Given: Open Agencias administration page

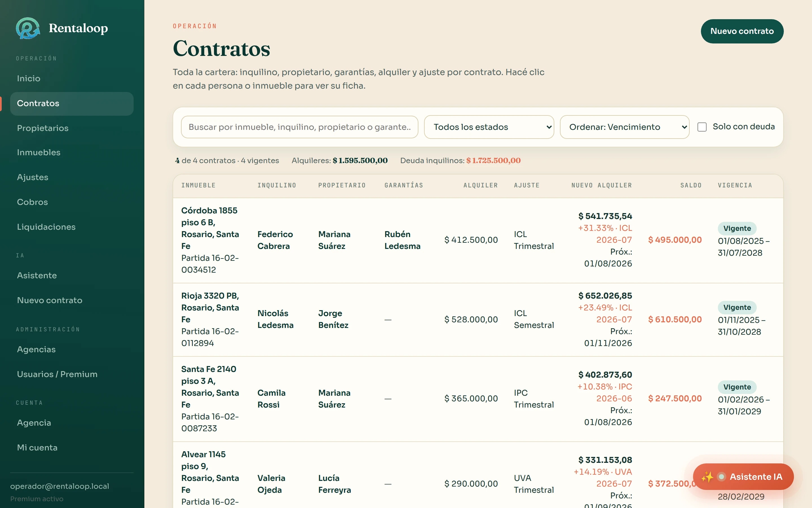Looking at the screenshot, I should [x=72, y=349].
